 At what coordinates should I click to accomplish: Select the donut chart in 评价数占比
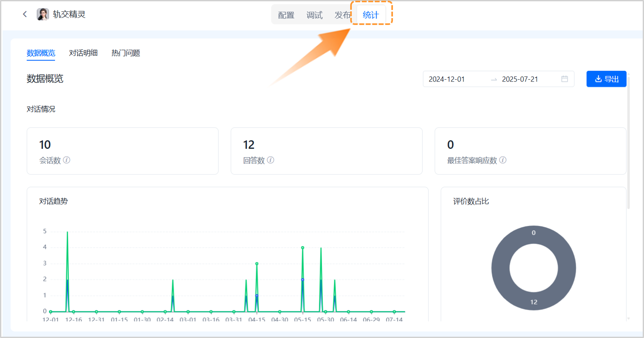tap(534, 267)
